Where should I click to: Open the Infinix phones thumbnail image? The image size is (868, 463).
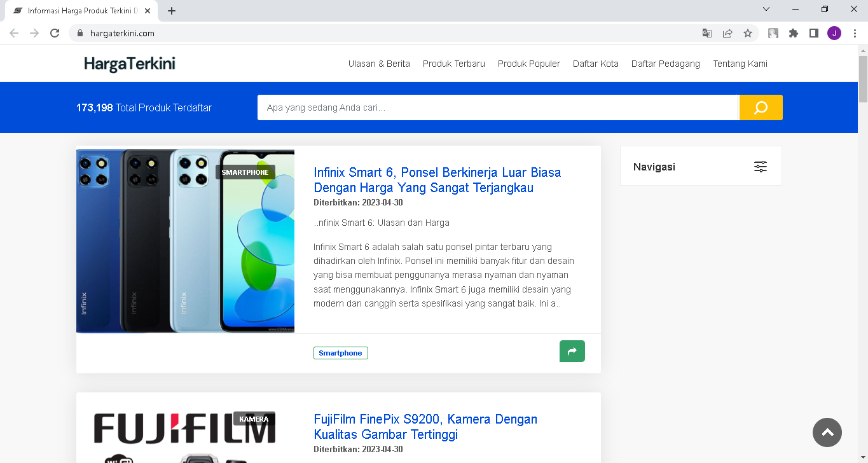click(x=185, y=240)
